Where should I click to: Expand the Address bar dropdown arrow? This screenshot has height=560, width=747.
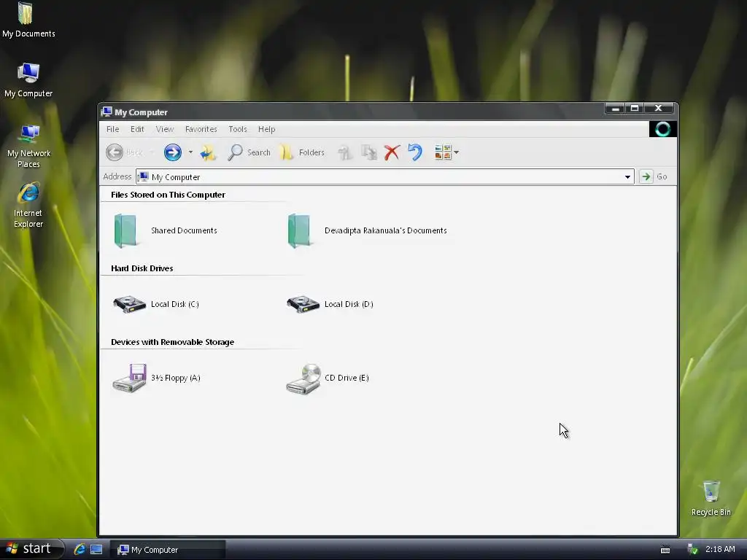[627, 176]
